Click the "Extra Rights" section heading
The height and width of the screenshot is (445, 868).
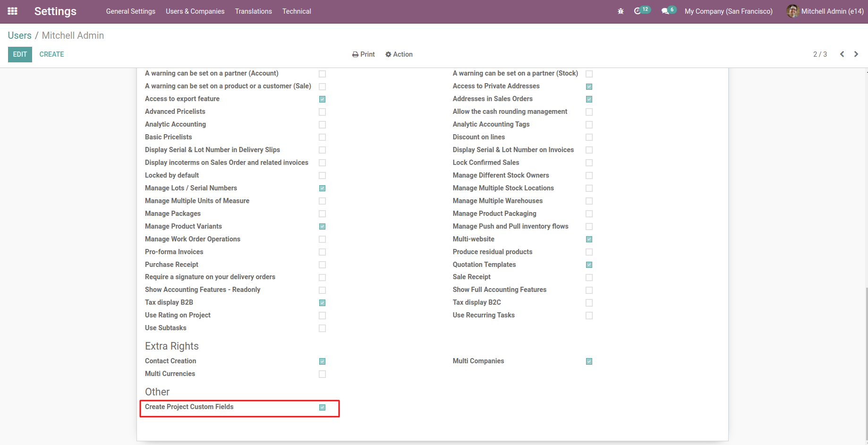[172, 346]
